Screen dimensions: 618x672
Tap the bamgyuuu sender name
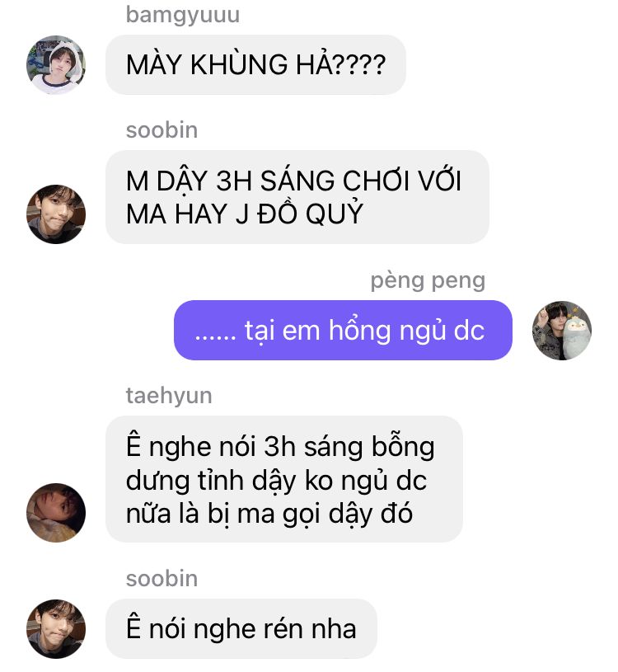[183, 16]
